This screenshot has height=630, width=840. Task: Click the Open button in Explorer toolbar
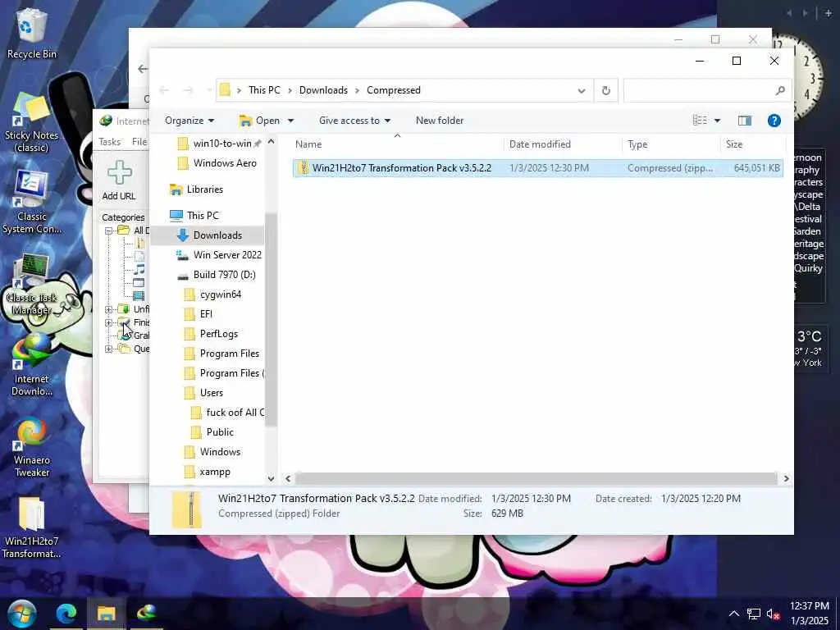(x=259, y=121)
